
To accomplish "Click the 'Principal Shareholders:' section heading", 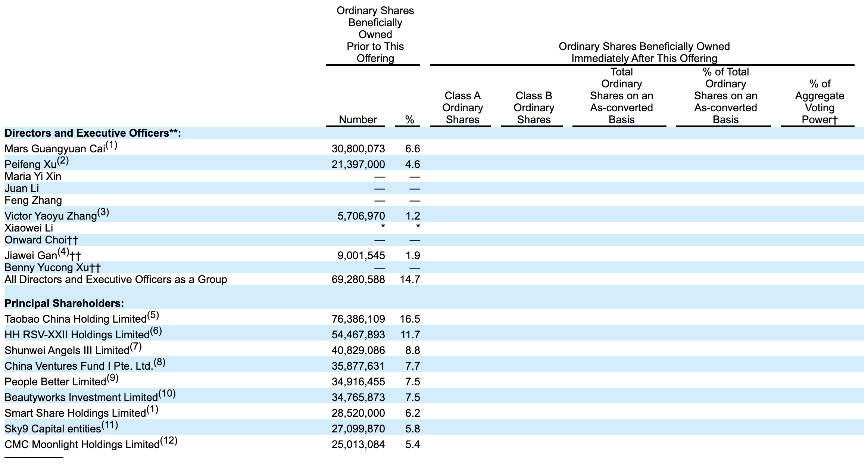I will tap(64, 304).
